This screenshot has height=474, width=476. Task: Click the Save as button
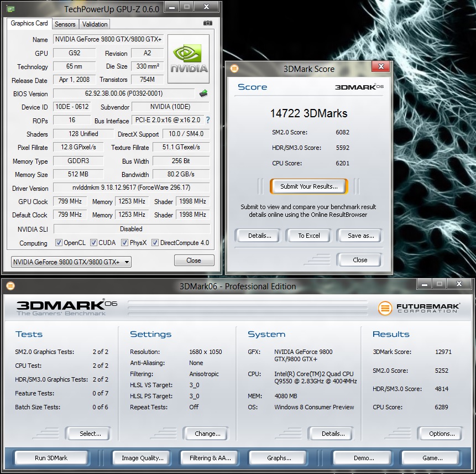point(360,236)
